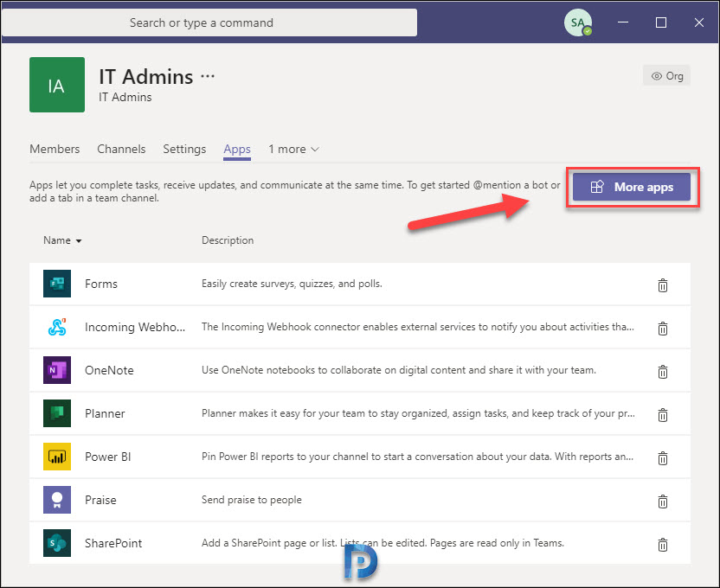Click the OneNote row's trash icon

663,372
